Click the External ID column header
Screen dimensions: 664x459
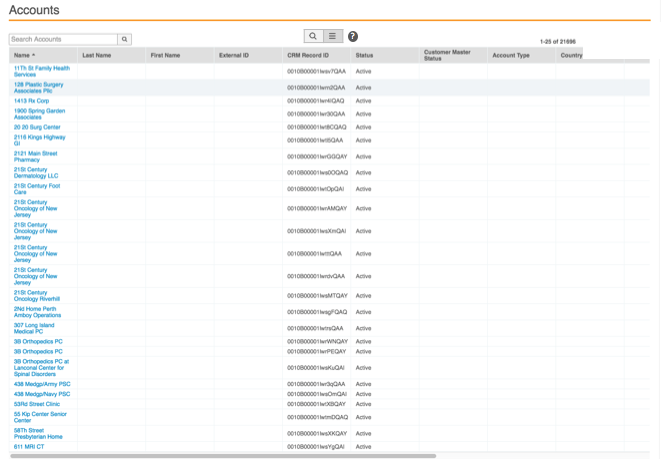(x=233, y=55)
